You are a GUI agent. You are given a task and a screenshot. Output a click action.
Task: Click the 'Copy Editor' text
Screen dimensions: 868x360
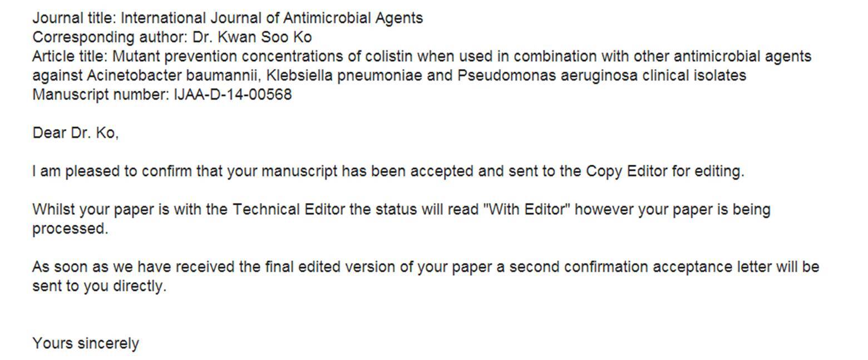(627, 171)
